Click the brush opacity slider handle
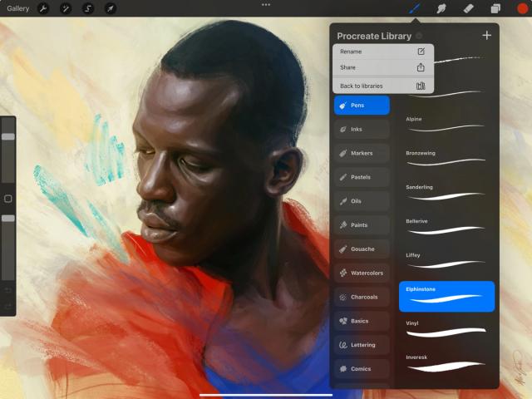 tap(7, 218)
